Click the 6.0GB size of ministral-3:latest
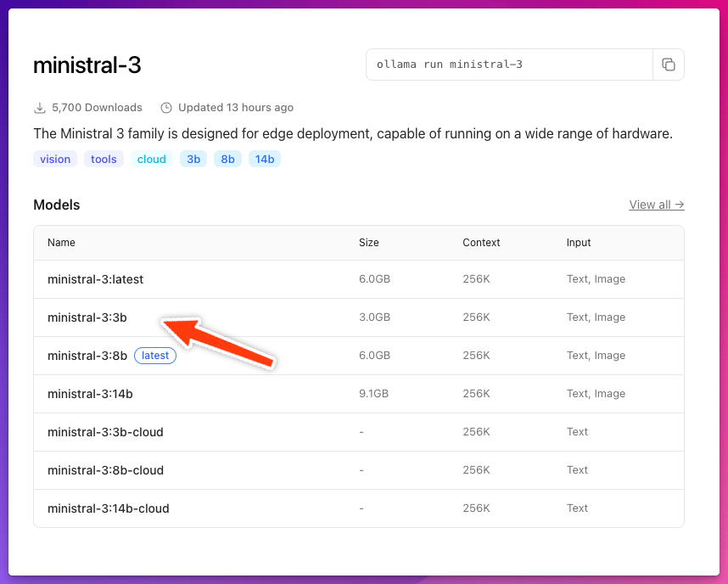728x584 pixels. coord(374,279)
